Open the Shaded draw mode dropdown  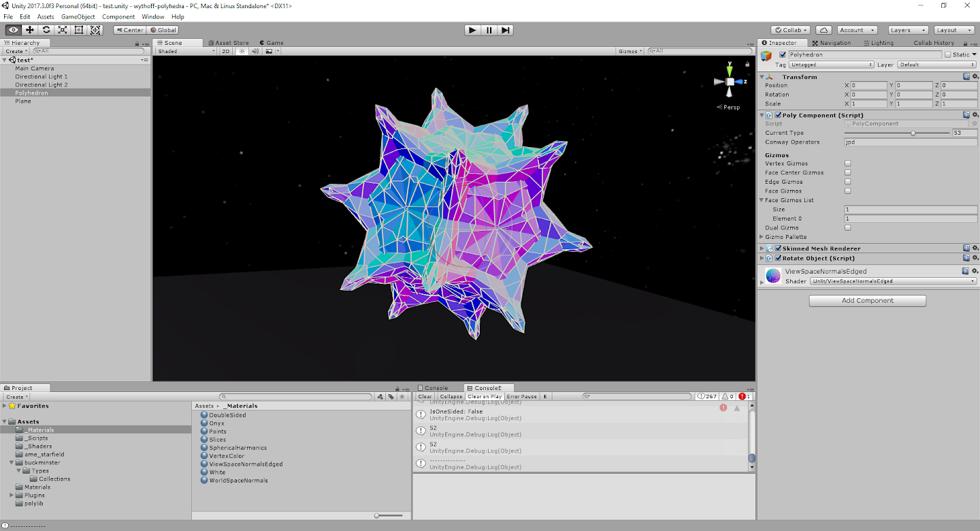click(186, 51)
